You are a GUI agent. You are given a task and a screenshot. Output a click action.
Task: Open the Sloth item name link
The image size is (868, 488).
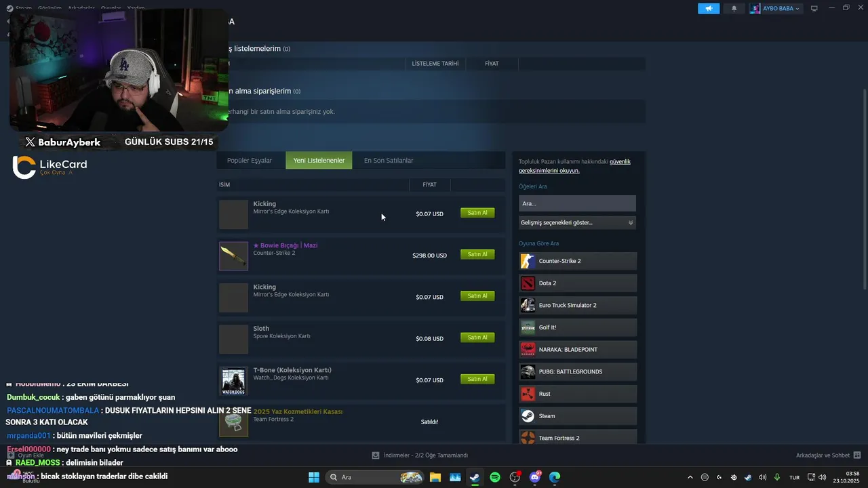pos(261,329)
